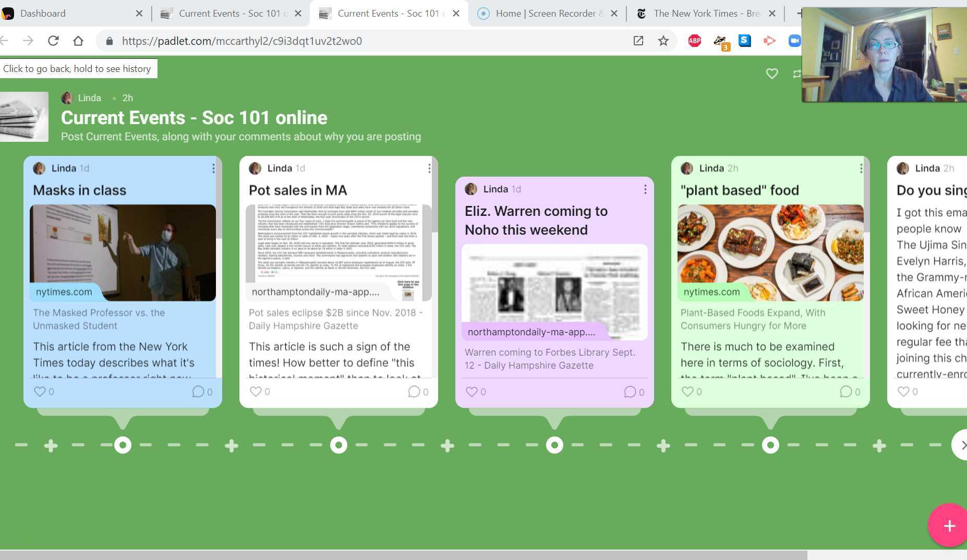Click the right arrow to see more posts

[x=962, y=445]
